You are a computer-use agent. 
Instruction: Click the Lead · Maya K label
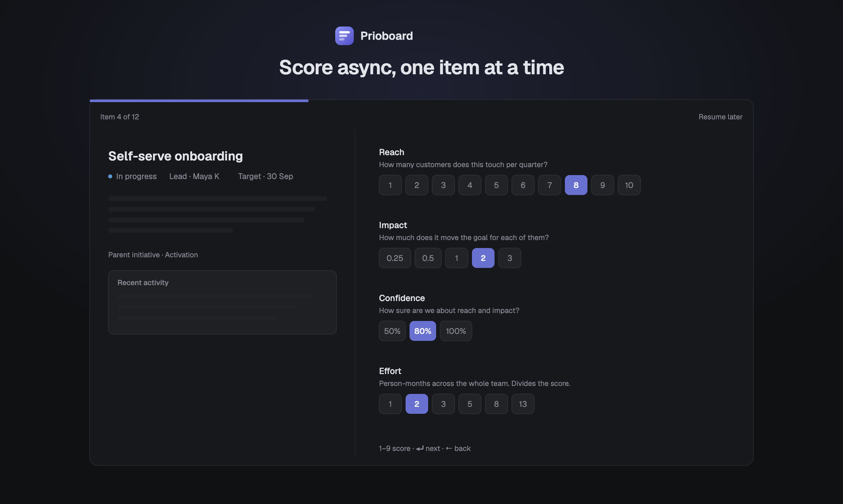coord(194,177)
